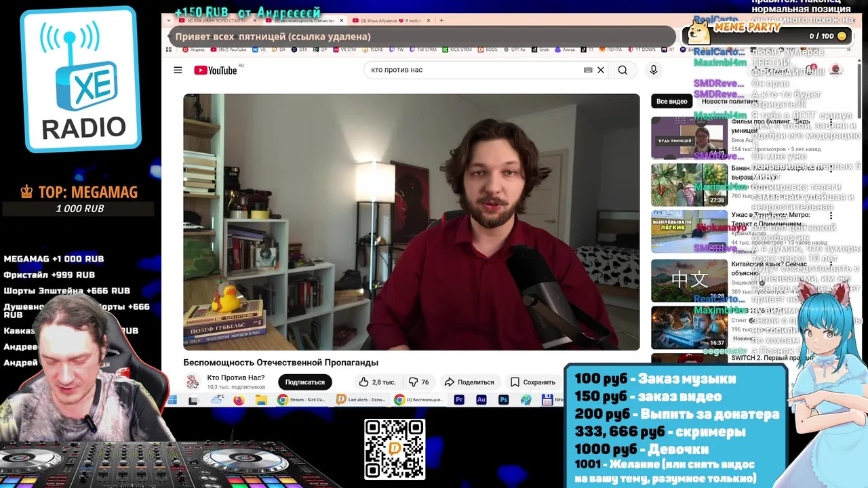868x488 pixels.
Task: Open the channel name link 'Кто Против Нас?'
Action: [x=235, y=378]
